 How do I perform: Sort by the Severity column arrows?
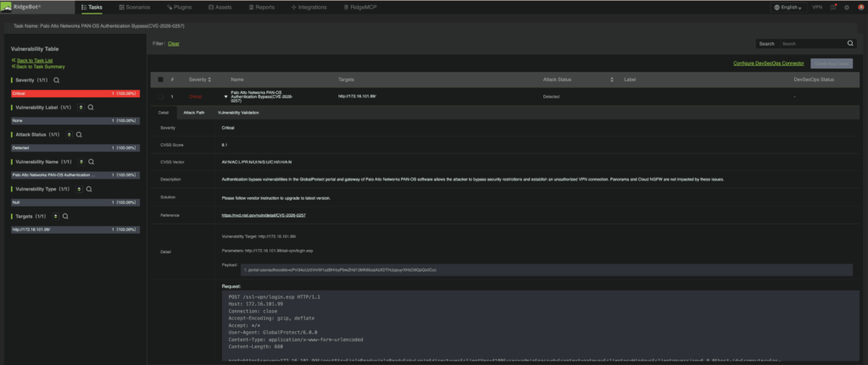coord(209,80)
